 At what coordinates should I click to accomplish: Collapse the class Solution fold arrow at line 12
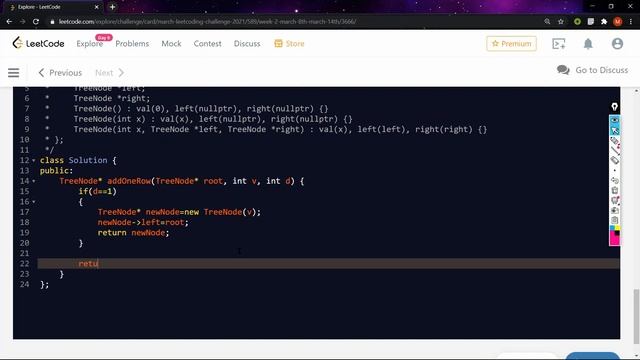tap(33, 160)
